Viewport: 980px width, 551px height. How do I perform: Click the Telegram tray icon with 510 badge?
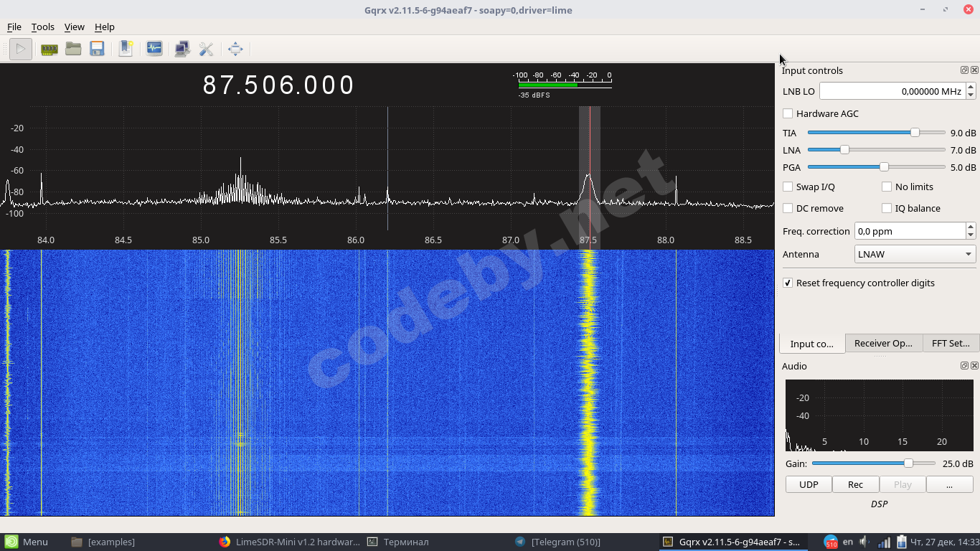831,542
